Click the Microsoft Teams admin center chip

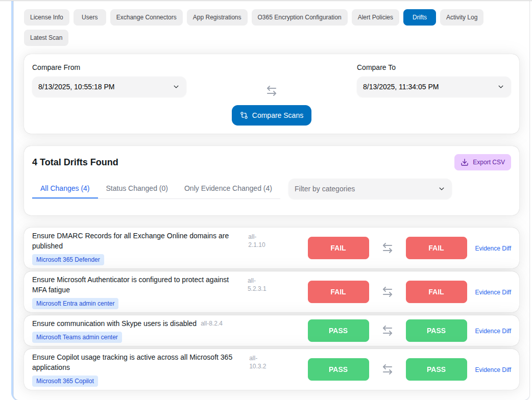[x=77, y=337]
